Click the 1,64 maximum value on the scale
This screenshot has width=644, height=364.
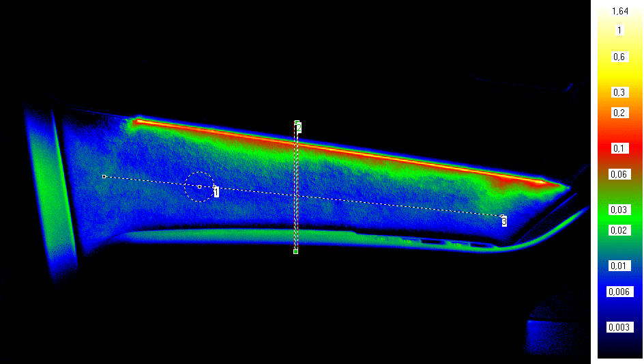pos(619,12)
